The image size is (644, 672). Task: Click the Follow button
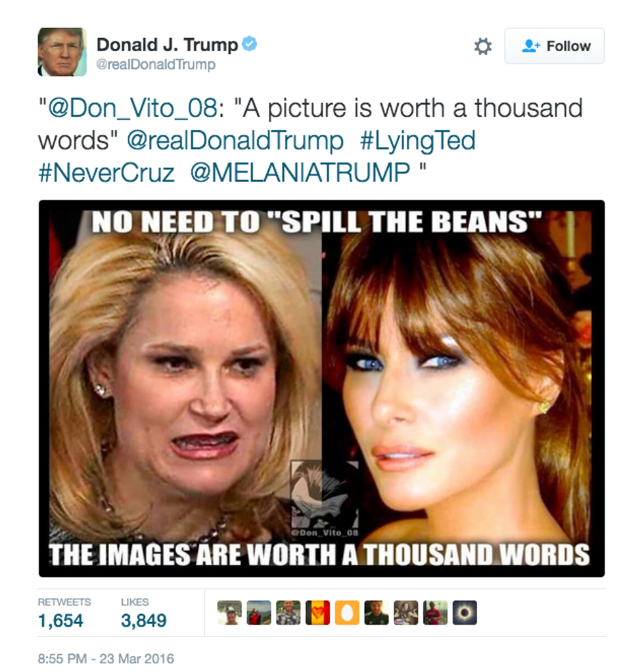(555, 46)
